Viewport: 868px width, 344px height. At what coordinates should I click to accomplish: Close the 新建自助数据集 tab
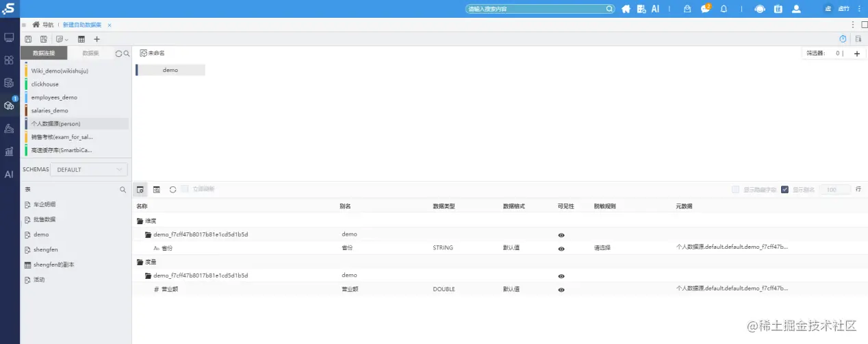[x=110, y=25]
